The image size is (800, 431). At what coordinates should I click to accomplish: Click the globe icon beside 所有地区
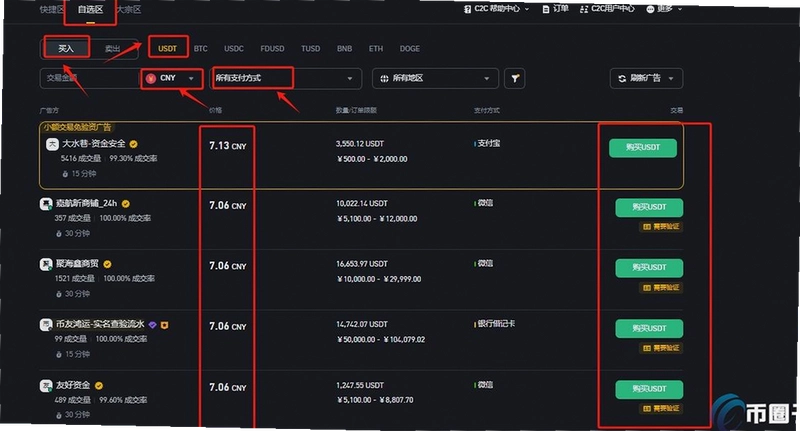pos(384,79)
